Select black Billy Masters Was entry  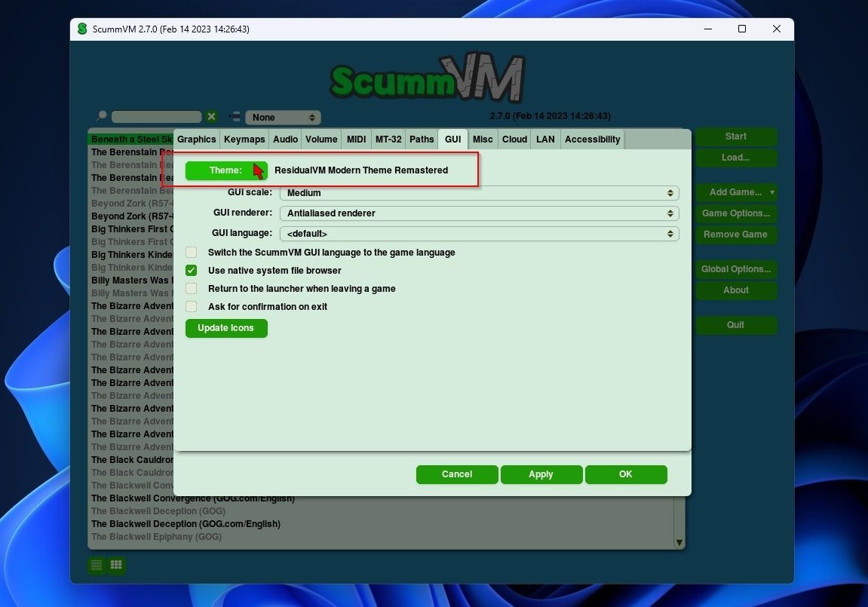(132, 281)
